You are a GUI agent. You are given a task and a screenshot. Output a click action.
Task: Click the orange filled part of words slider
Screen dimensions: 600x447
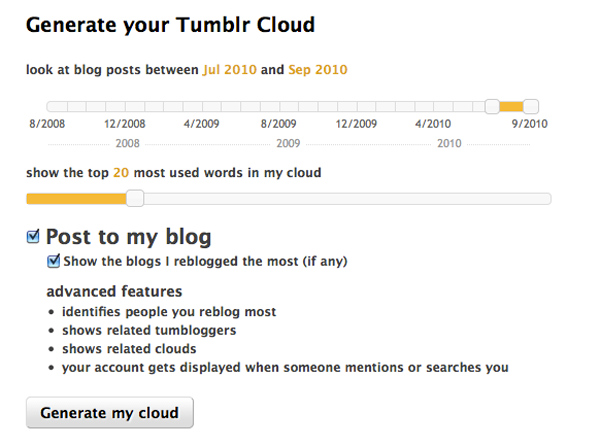coord(77,199)
